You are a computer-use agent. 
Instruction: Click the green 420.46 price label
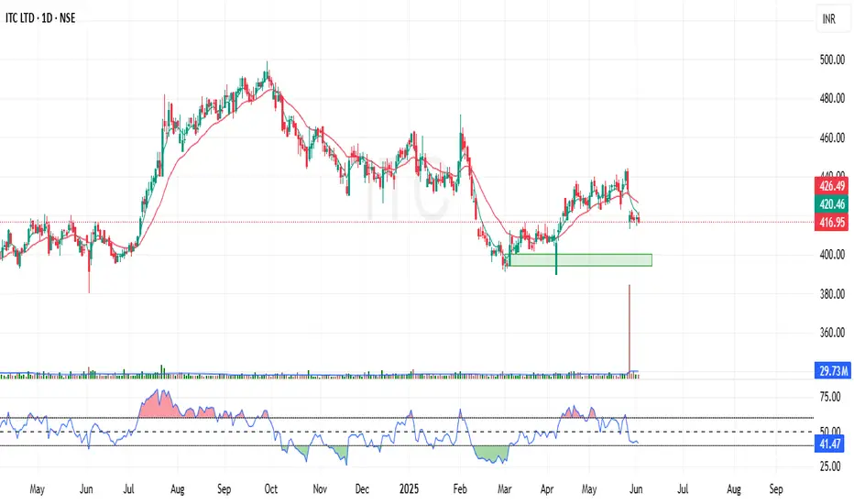pos(831,204)
